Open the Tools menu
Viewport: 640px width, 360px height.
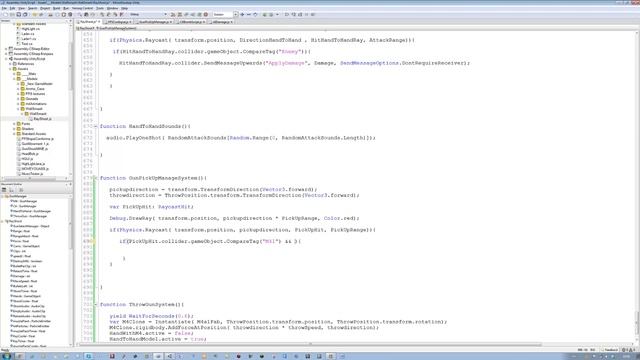click(x=100, y=8)
